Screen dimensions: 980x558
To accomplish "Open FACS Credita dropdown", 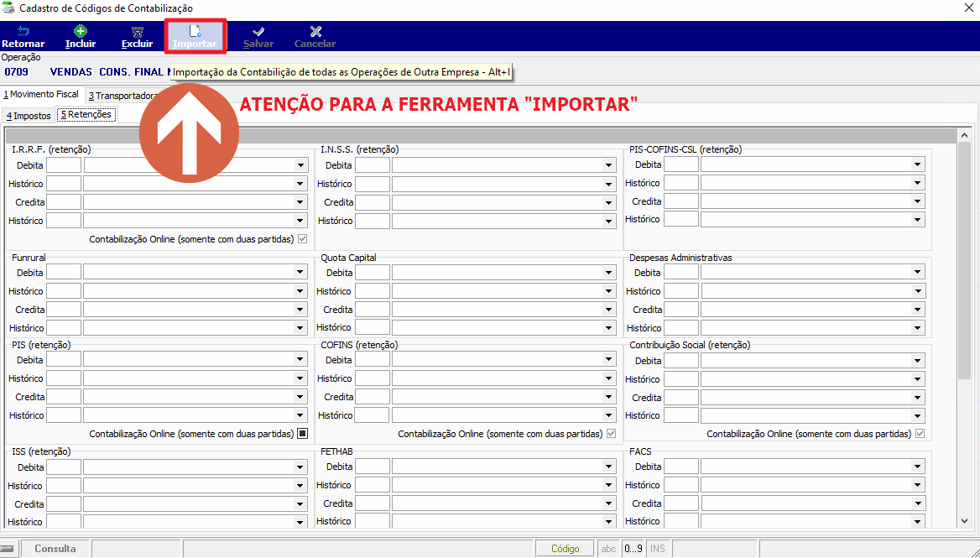I will [918, 503].
